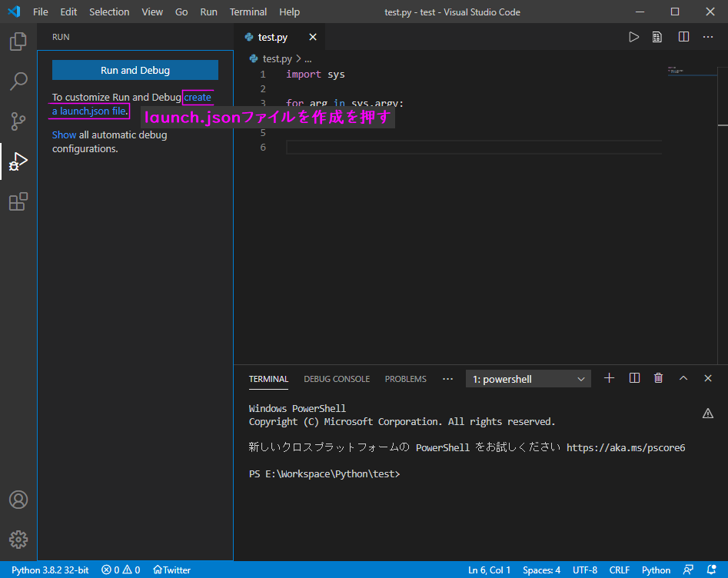
Task: Click the open changes icon in editor toolbar
Action: (657, 37)
